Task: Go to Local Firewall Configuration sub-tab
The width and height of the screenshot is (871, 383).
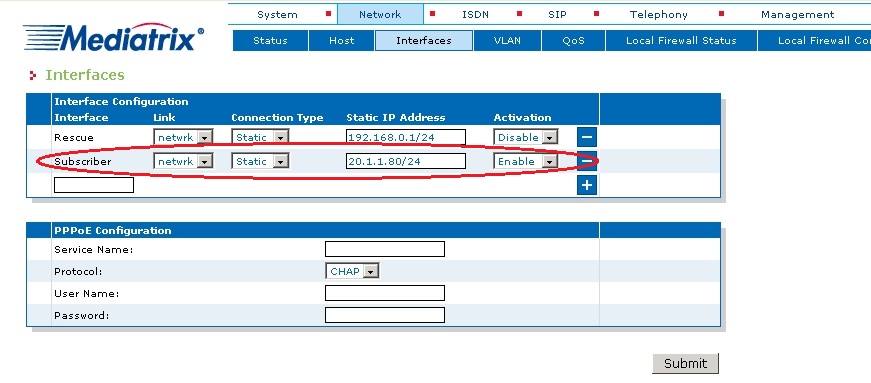Action: coord(814,41)
